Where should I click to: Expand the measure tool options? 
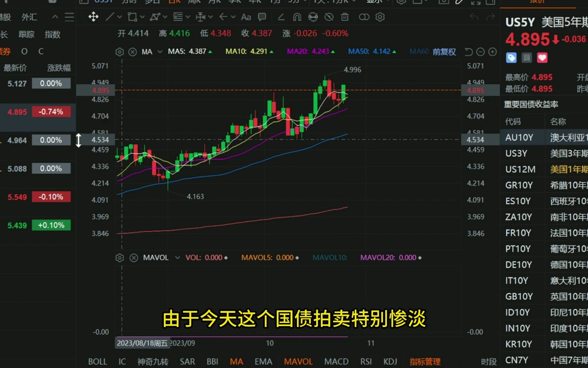(210, 17)
